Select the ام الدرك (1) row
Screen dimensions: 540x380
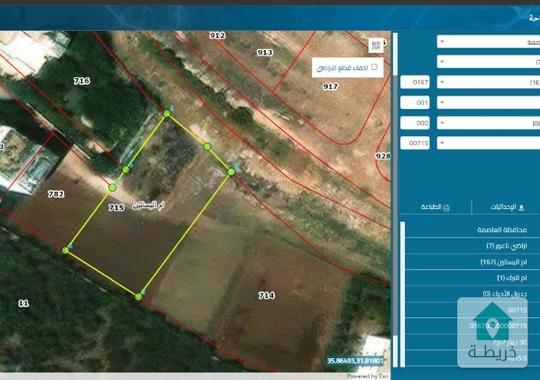pyautogui.click(x=472, y=278)
